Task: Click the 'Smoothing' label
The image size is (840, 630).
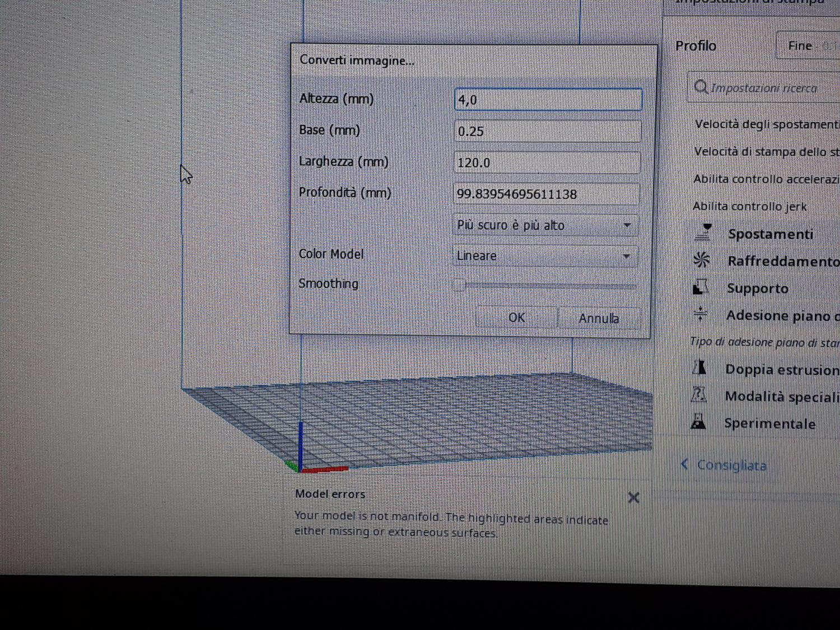Action: tap(328, 283)
